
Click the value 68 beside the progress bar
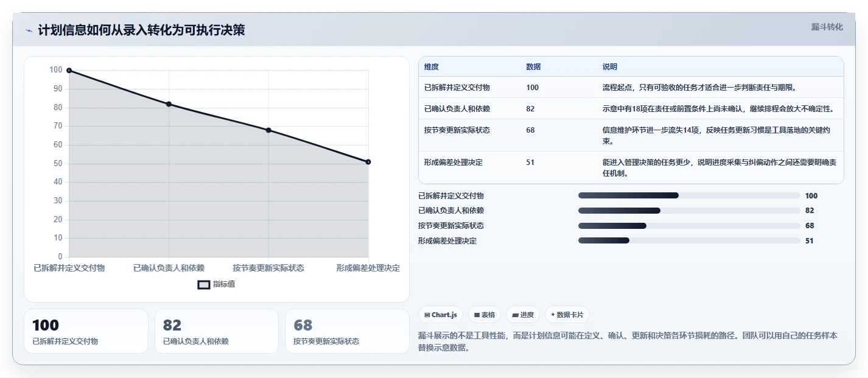tap(810, 226)
